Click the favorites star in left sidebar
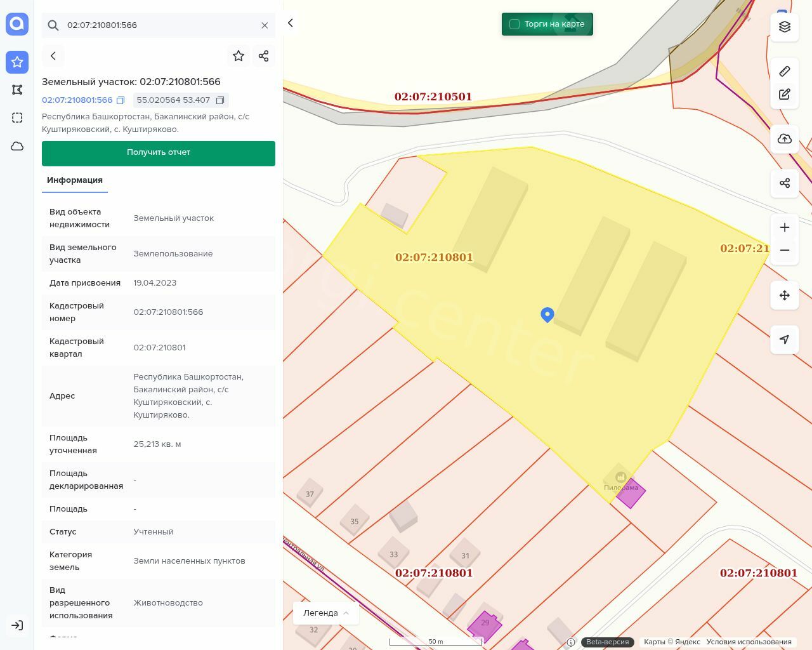The image size is (812, 650). pos(17,62)
